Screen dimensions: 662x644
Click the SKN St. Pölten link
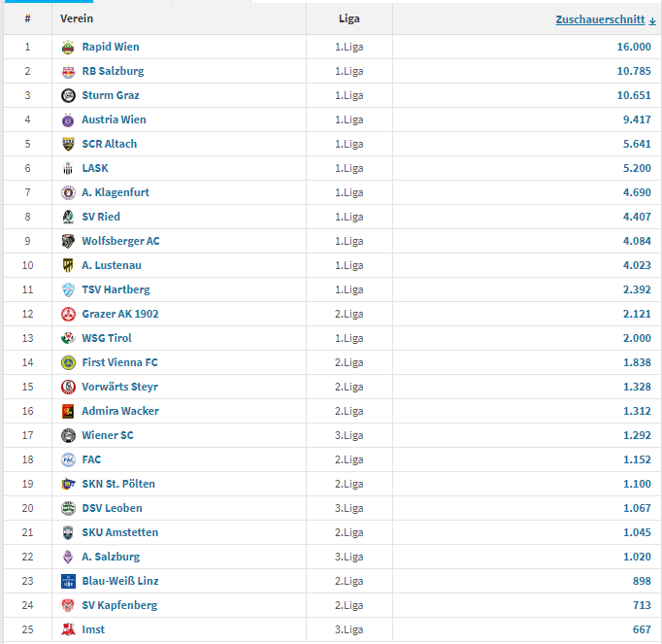[118, 484]
